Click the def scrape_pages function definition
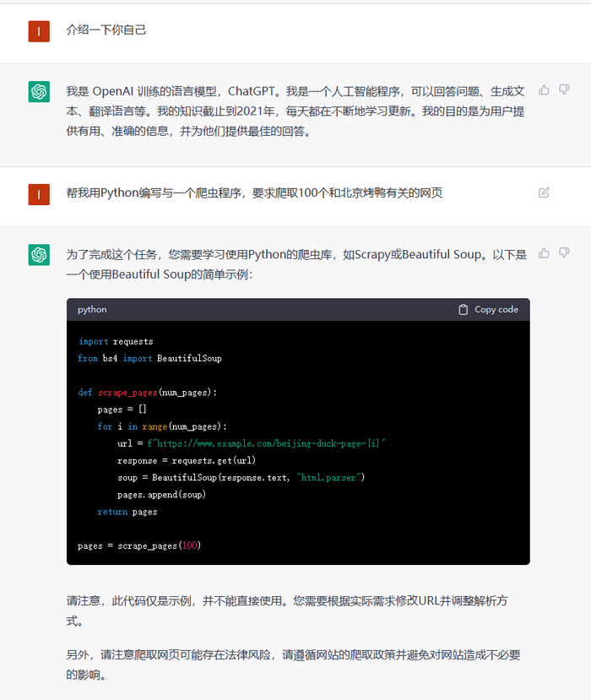The width and height of the screenshot is (591, 700). tap(147, 393)
